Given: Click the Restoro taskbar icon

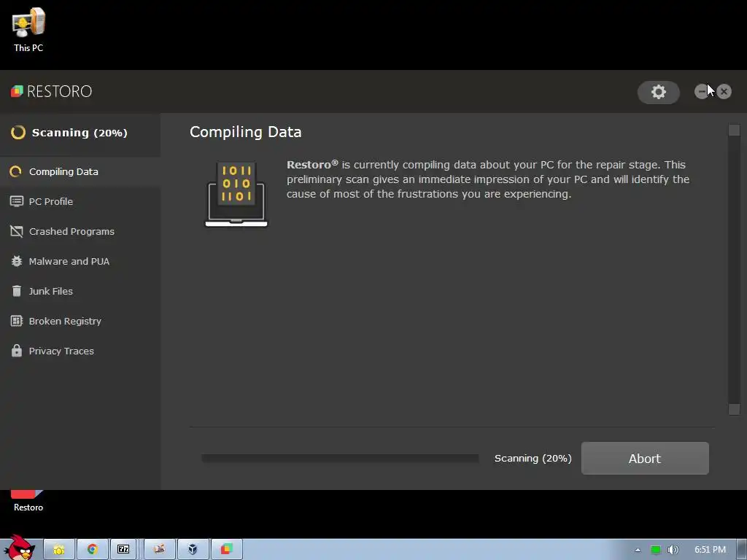Looking at the screenshot, I should (226, 550).
